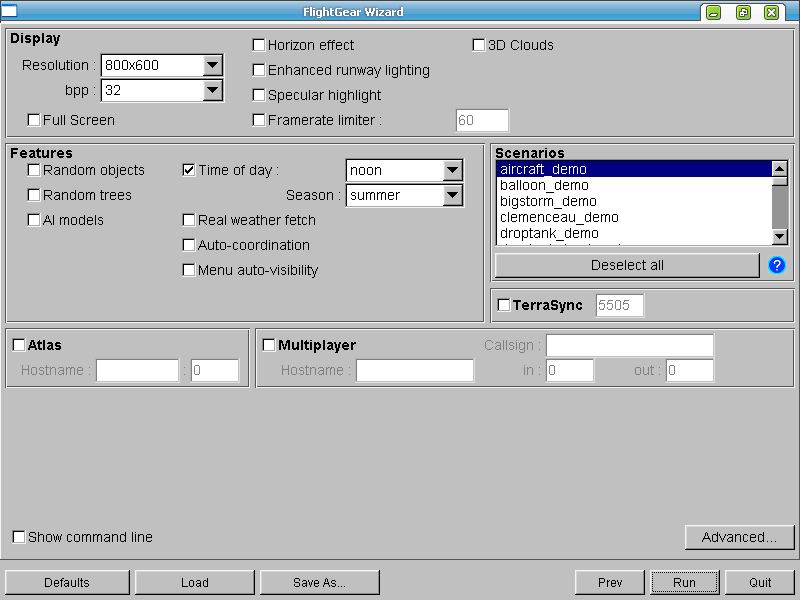Click the Atlas port number field
This screenshot has height=600, width=800.
click(x=215, y=370)
